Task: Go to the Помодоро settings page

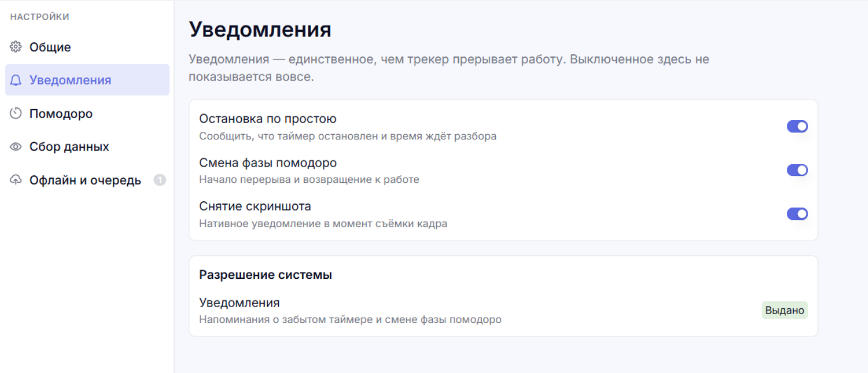Action: click(x=87, y=114)
